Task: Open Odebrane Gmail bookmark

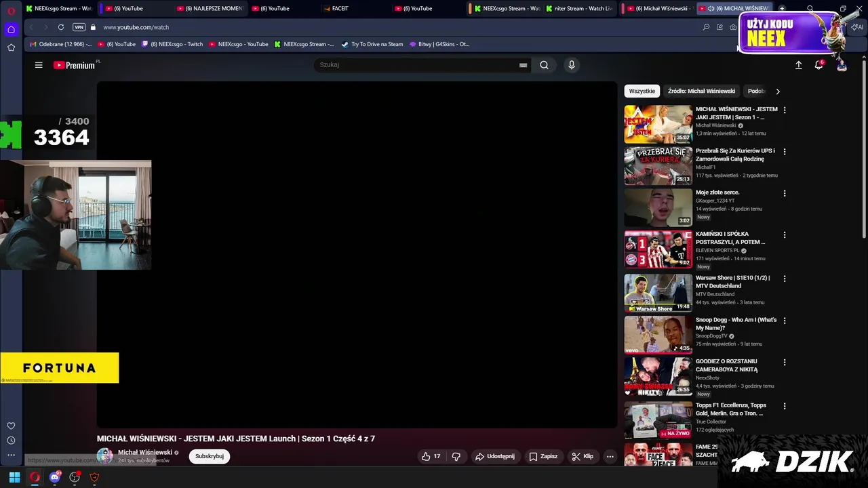Action: pos(61,44)
